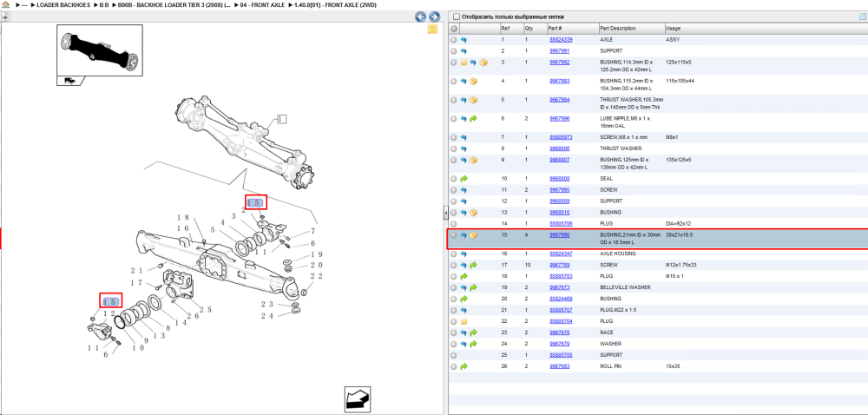Click the add-all plus icon in table header
The height and width of the screenshot is (415, 868).
click(454, 29)
